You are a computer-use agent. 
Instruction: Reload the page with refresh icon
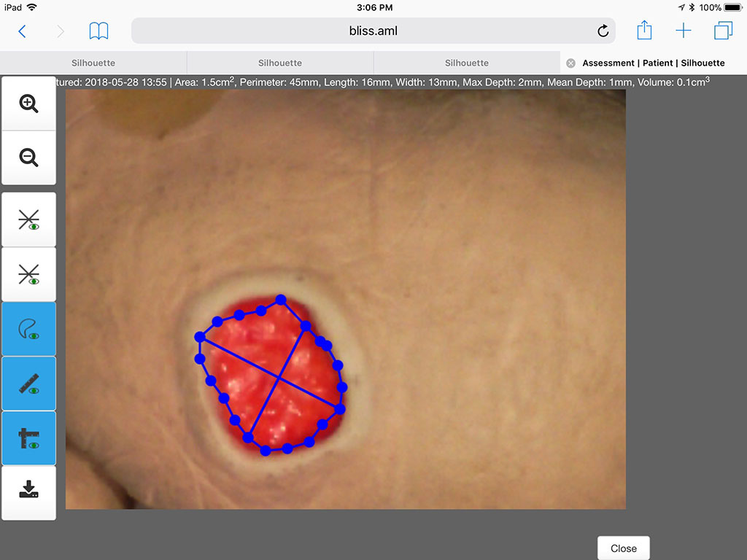603,31
